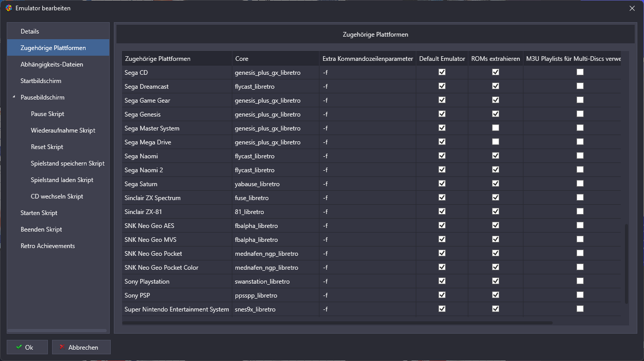Image resolution: width=644 pixels, height=361 pixels.
Task: Open the Details section
Action: click(30, 31)
